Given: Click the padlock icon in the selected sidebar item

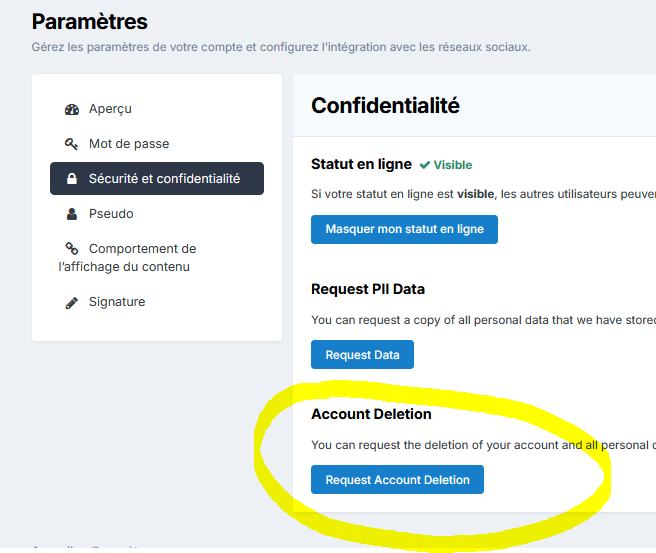Looking at the screenshot, I should click(x=72, y=179).
